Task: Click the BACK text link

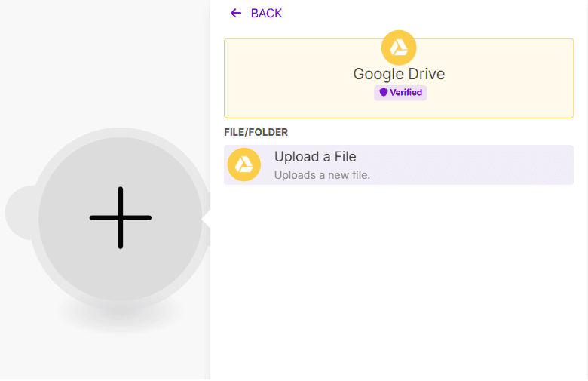Action: tap(266, 13)
